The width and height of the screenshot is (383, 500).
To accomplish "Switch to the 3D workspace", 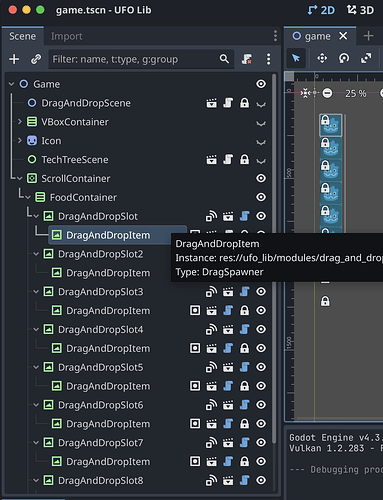I will coord(360,10).
